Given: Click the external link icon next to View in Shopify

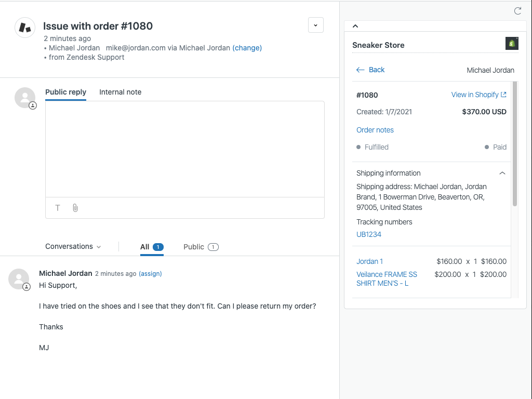Looking at the screenshot, I should 502,94.
